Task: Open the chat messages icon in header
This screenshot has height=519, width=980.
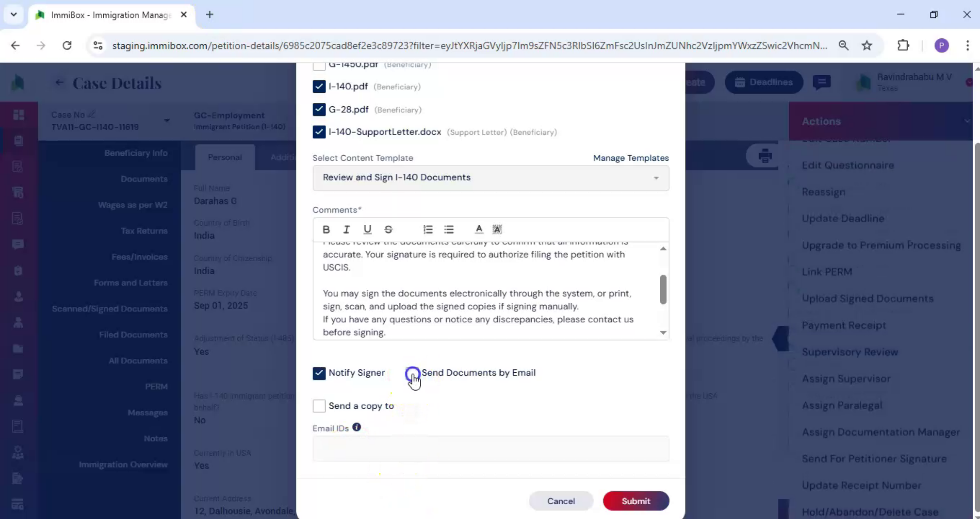Action: (x=822, y=82)
